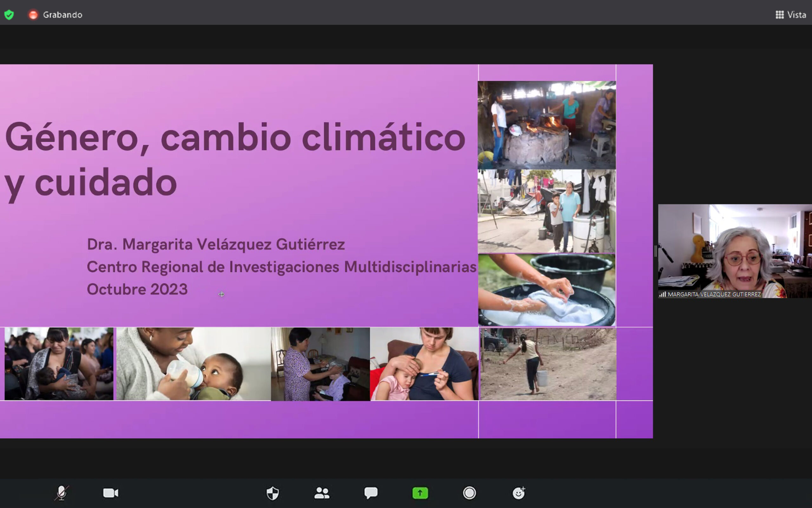This screenshot has height=508, width=812.
Task: Click "Centro Regional de Investigaciones Multidisciplinarias" text
Action: click(x=282, y=267)
